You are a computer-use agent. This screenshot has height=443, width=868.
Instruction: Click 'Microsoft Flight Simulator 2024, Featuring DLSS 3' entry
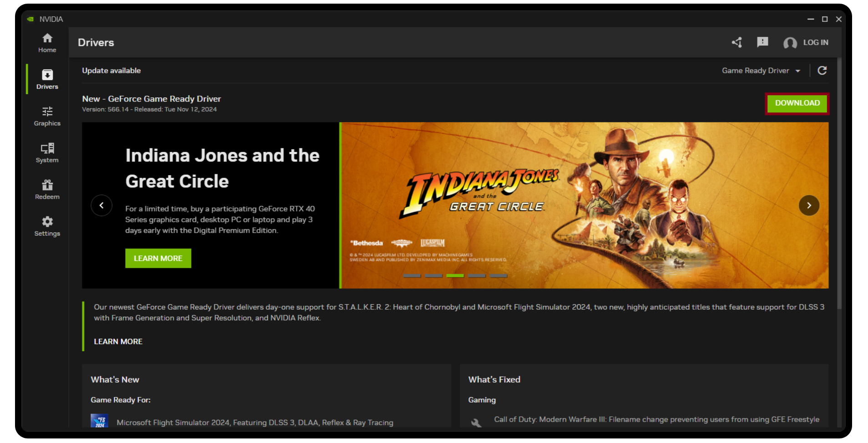(255, 423)
